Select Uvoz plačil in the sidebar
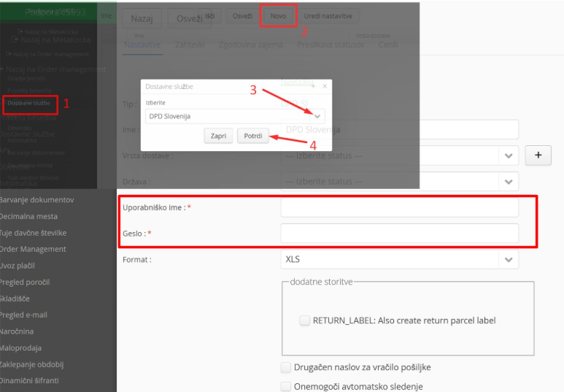Screen dimensions: 564x392 pyautogui.click(x=18, y=266)
